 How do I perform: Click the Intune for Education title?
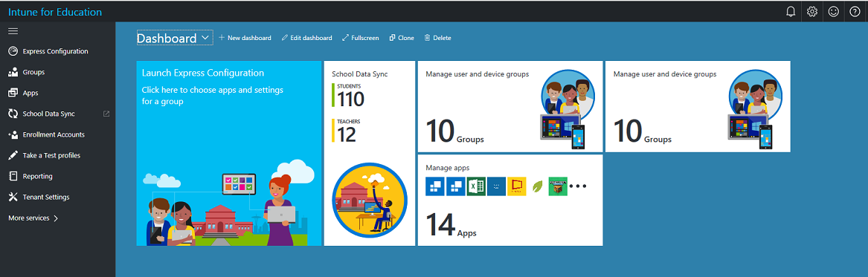[55, 12]
